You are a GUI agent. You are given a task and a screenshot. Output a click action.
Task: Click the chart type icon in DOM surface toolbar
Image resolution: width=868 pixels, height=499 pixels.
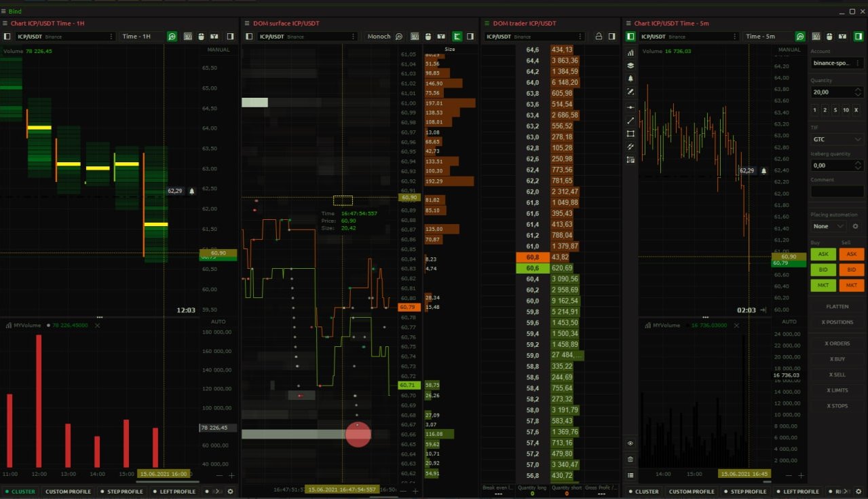point(441,36)
